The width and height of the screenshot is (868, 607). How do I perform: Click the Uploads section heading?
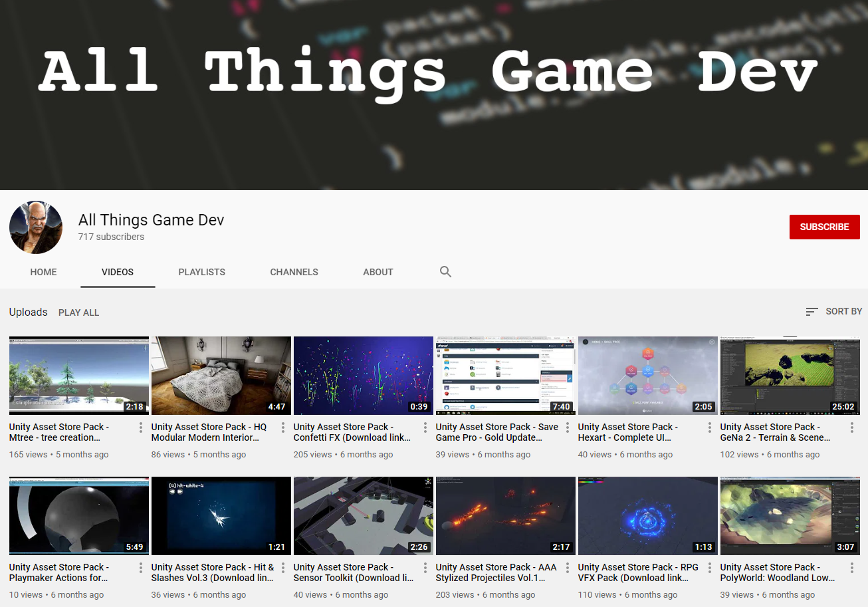pos(29,312)
